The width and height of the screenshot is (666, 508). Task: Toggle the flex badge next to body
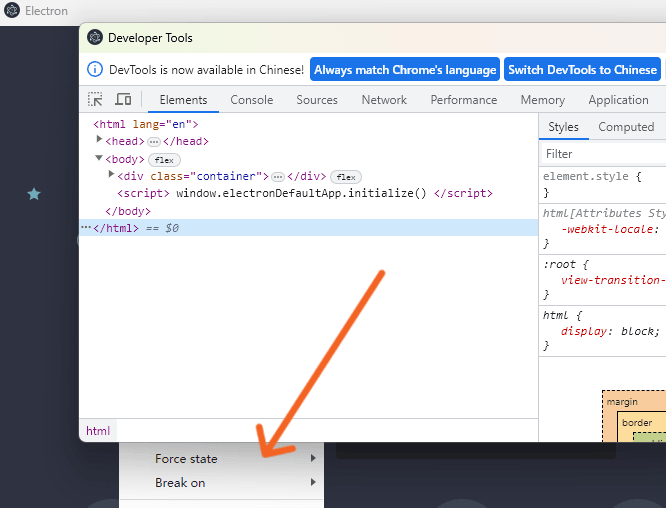[164, 160]
